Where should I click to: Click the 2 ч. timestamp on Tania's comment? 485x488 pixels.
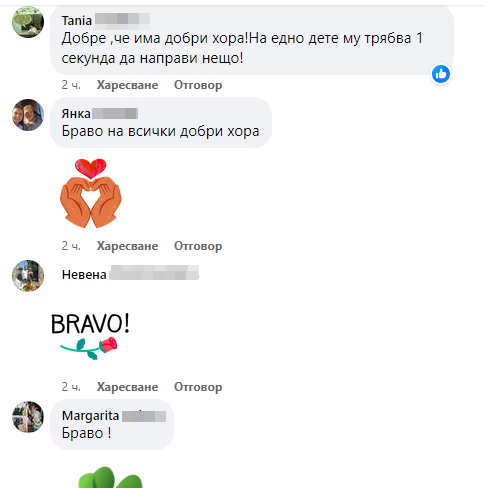(x=71, y=85)
